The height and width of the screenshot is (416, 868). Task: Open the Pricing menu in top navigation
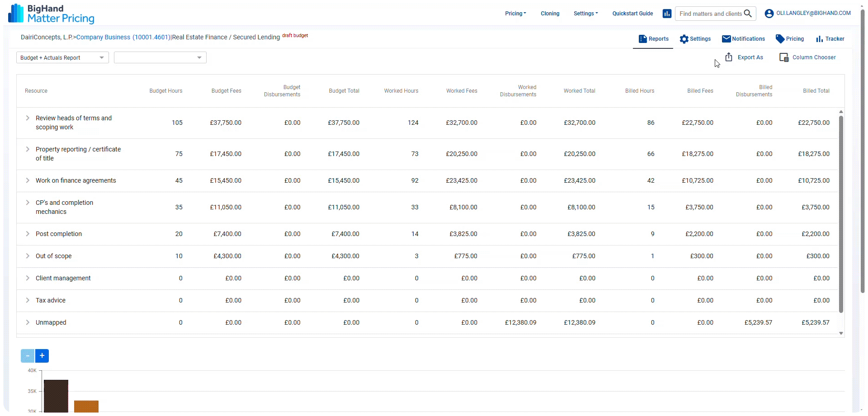click(x=515, y=14)
